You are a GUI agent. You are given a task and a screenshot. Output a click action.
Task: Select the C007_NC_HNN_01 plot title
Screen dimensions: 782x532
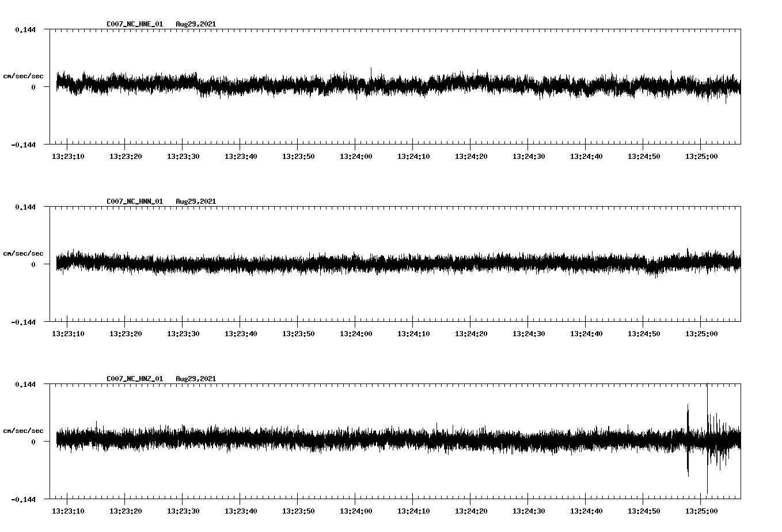click(x=135, y=202)
